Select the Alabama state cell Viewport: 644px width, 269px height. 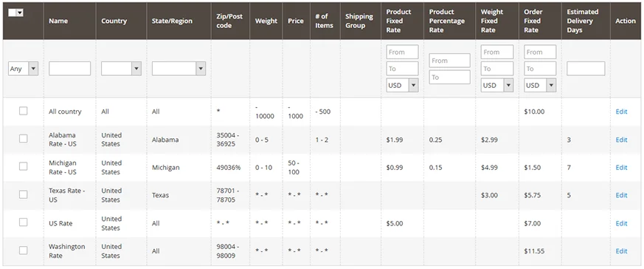tap(165, 140)
